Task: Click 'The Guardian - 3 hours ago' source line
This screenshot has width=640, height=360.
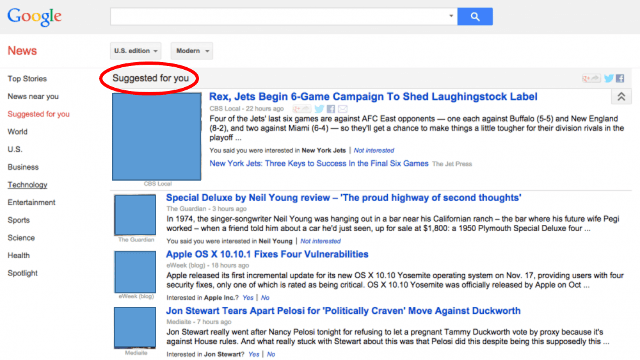Action: [x=207, y=209]
